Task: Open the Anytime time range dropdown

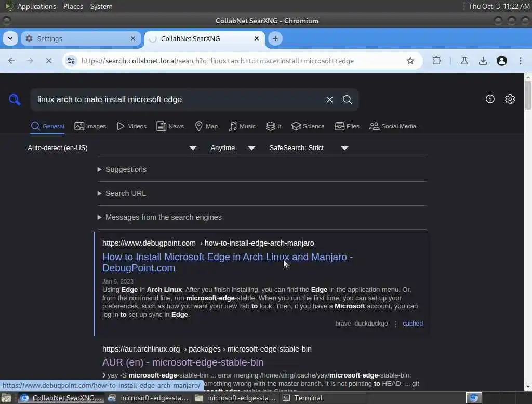Action: pyautogui.click(x=233, y=148)
